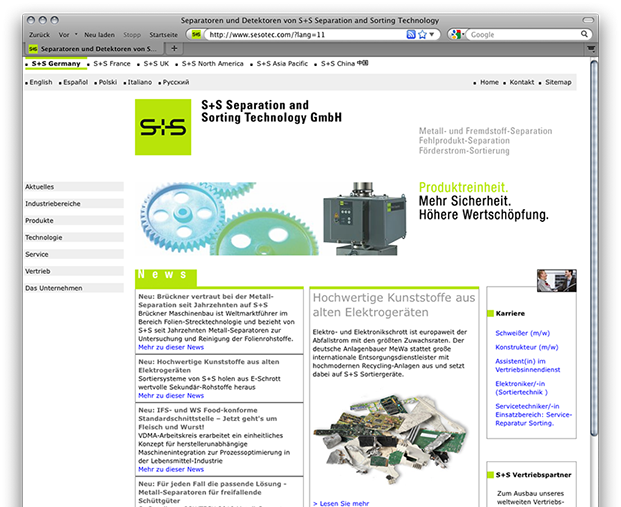Click the vertical page scrollbar

click(594, 250)
